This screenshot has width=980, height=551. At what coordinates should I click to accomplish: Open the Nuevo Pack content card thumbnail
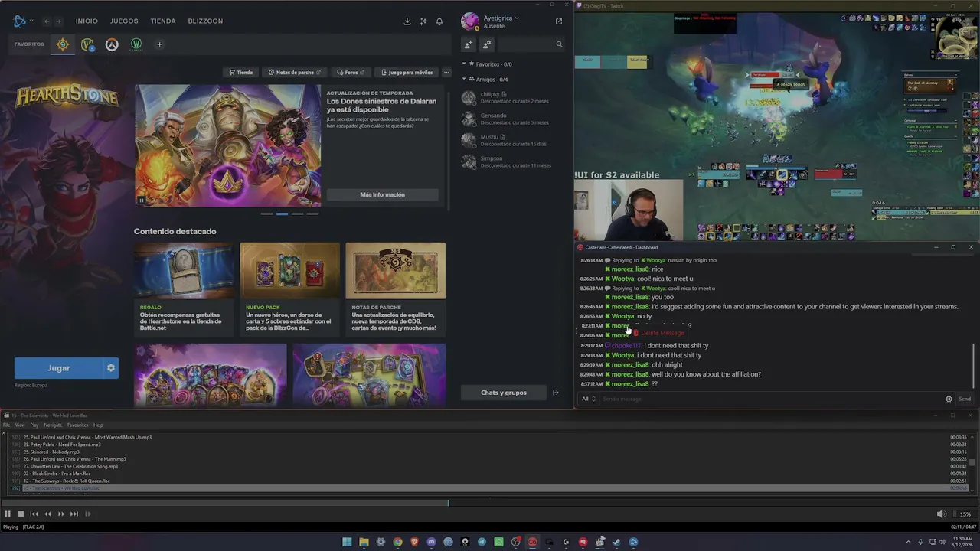pyautogui.click(x=289, y=270)
